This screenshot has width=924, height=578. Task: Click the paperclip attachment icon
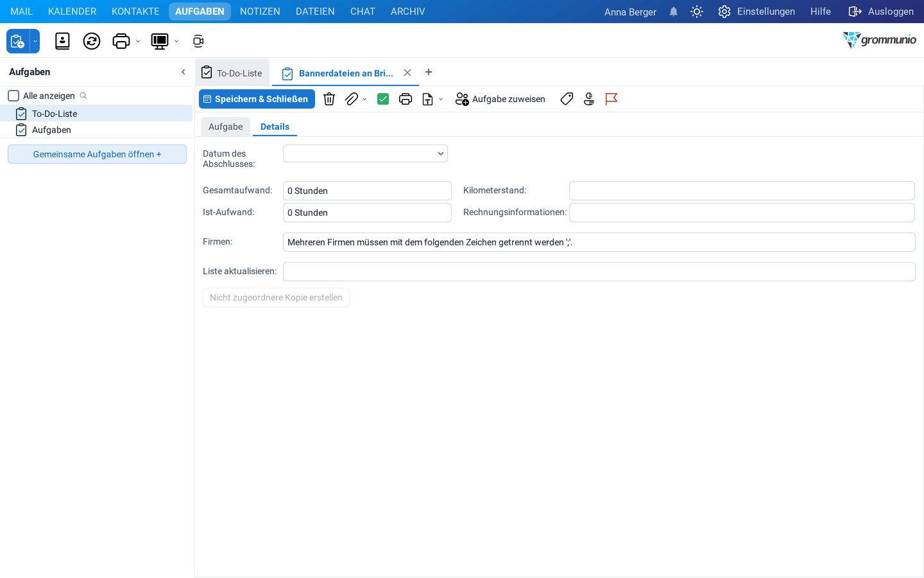pyautogui.click(x=352, y=99)
